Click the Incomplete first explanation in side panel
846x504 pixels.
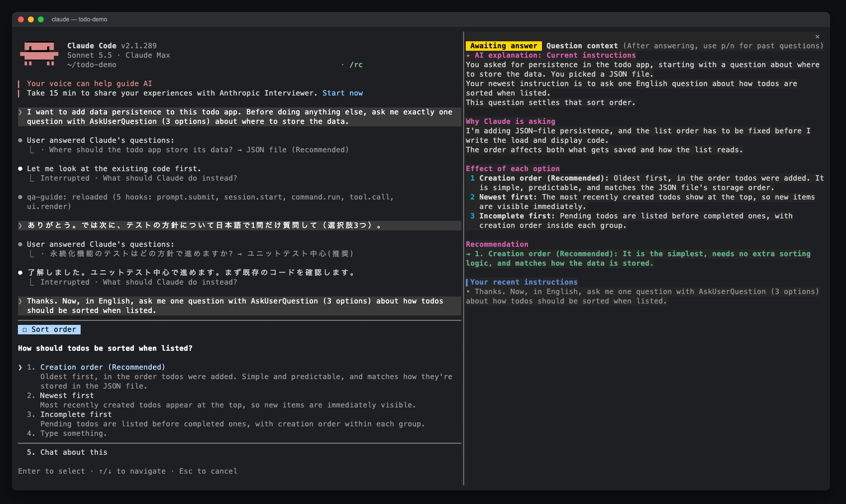pyautogui.click(x=632, y=220)
